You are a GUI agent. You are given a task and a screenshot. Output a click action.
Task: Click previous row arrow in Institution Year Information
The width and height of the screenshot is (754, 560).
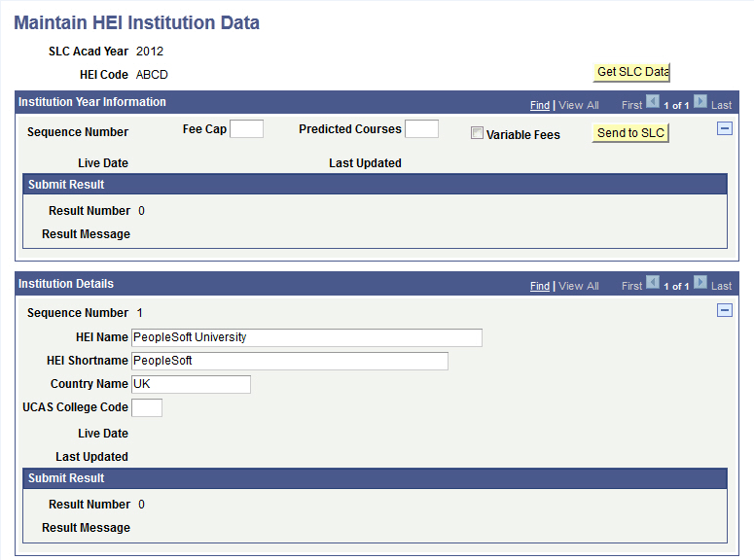tap(653, 102)
